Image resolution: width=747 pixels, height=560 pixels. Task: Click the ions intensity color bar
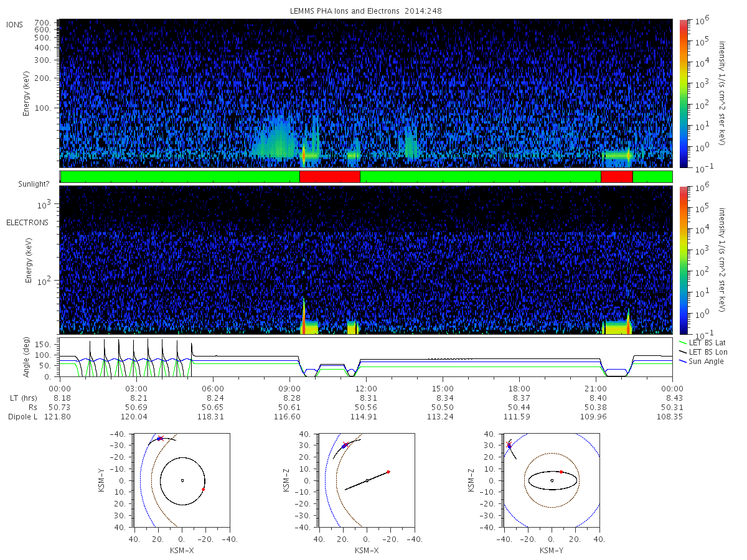point(684,93)
